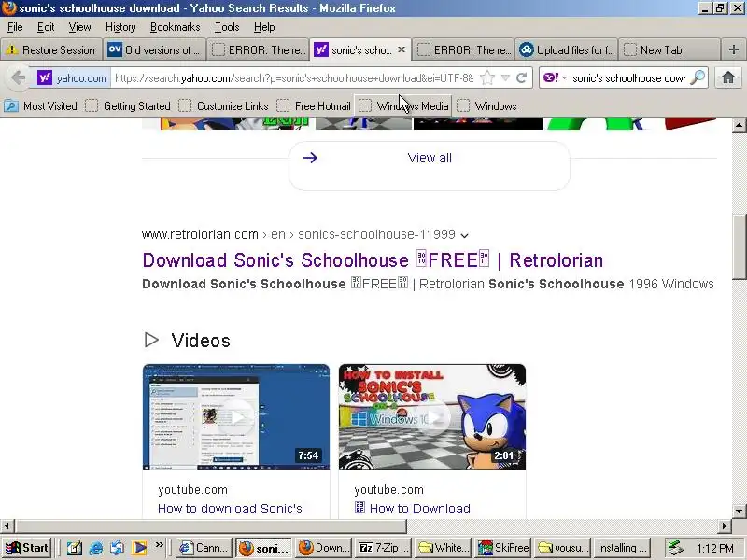Expand the retrolorian result URL chevron
The image size is (747, 560).
click(x=464, y=235)
